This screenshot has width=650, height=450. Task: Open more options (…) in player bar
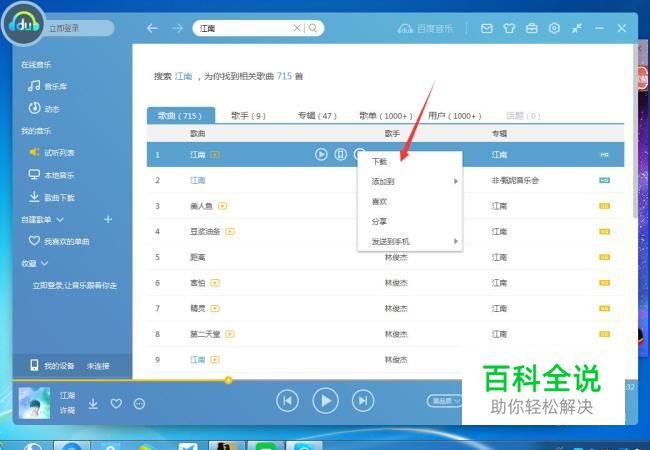pos(140,403)
